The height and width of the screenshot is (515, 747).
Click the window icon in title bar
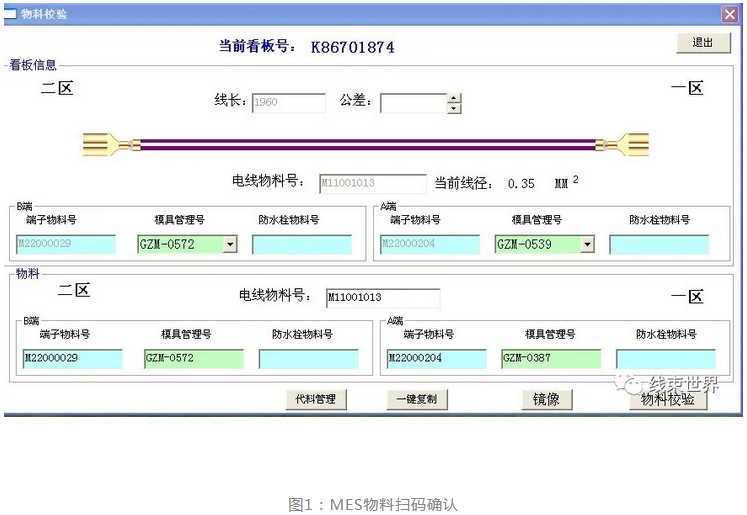[9, 14]
